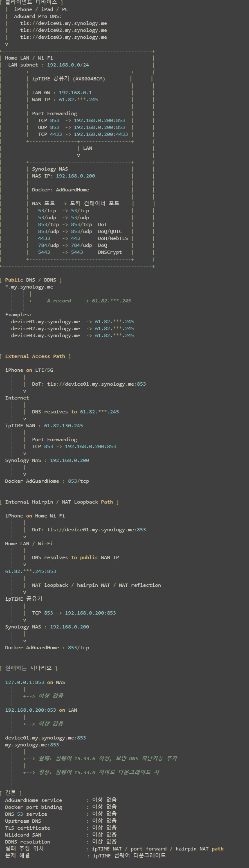Select 'device02.my.synology.me -> 61.82.***.245' example row

pyautogui.click(x=72, y=329)
